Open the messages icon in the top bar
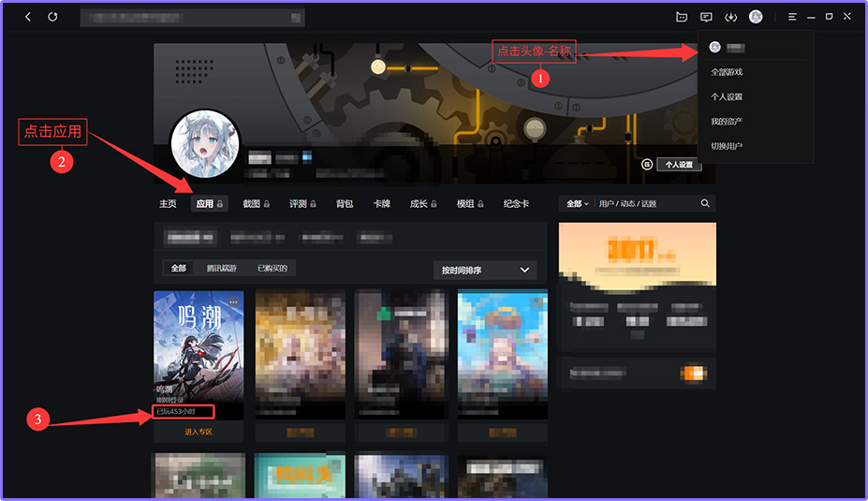 point(706,17)
